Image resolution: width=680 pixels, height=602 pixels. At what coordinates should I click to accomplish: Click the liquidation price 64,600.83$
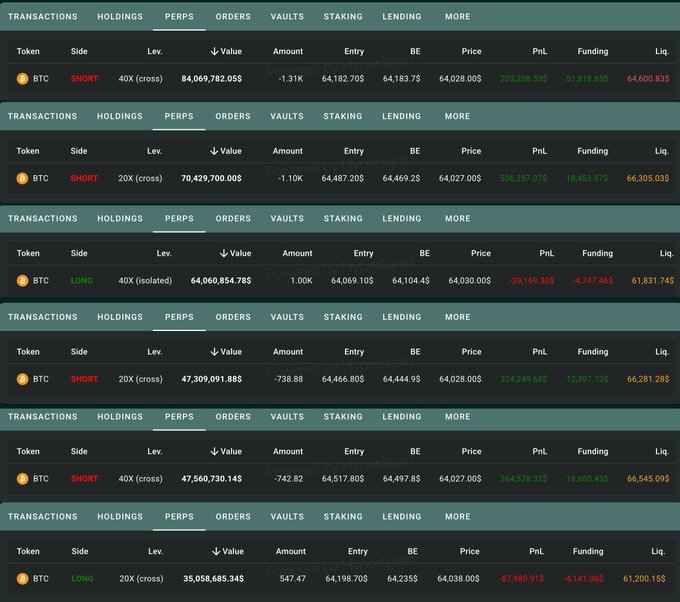click(x=648, y=79)
